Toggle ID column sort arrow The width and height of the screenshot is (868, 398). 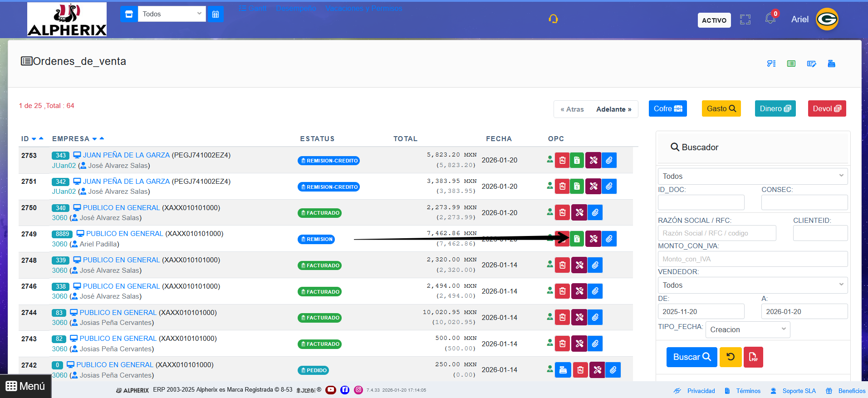(34, 139)
